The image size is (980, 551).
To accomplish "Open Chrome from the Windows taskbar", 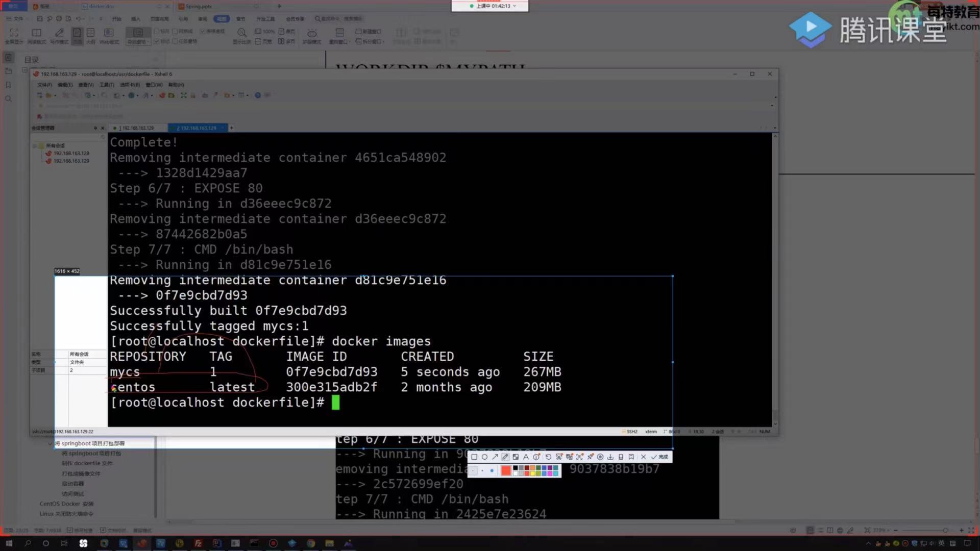I will 311,543.
